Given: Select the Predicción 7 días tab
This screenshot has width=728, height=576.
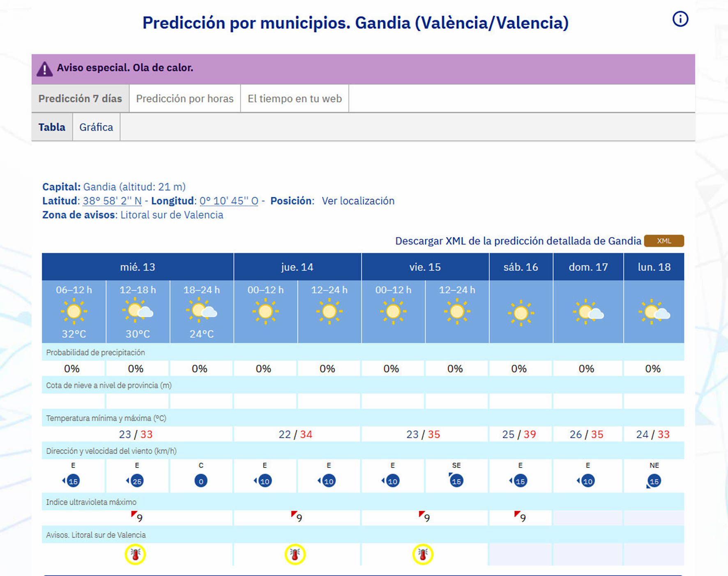Looking at the screenshot, I should [80, 99].
